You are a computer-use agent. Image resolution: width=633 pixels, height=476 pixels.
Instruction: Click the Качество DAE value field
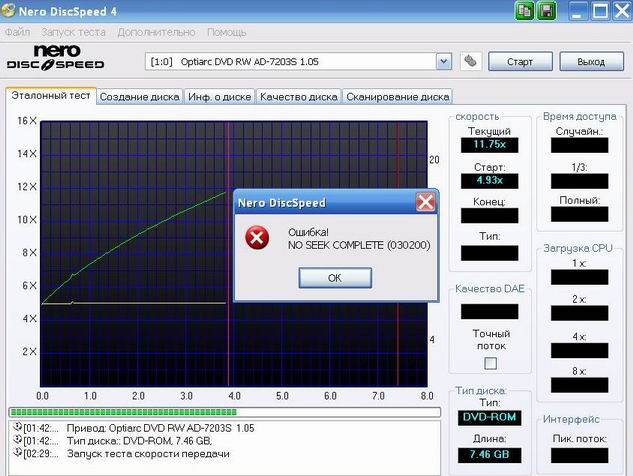pos(489,312)
